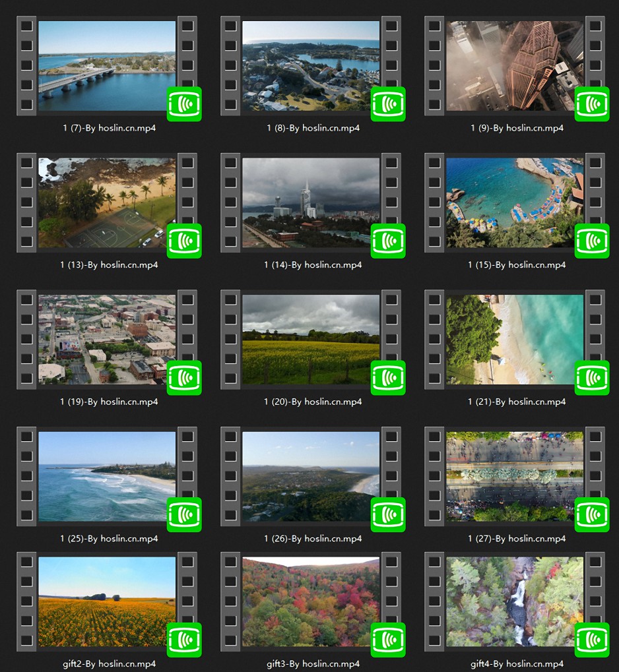Click file name "1 (7)-By hoslin.cn.mp4"
Image resolution: width=619 pixels, height=672 pixels.
point(109,128)
